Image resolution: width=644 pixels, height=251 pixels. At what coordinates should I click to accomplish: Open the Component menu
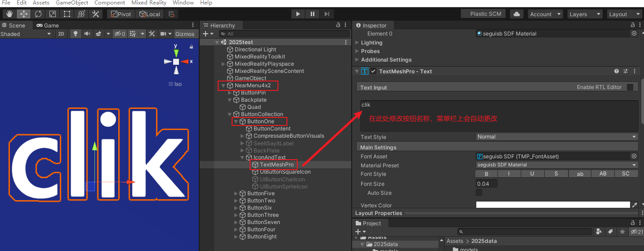pyautogui.click(x=110, y=3)
